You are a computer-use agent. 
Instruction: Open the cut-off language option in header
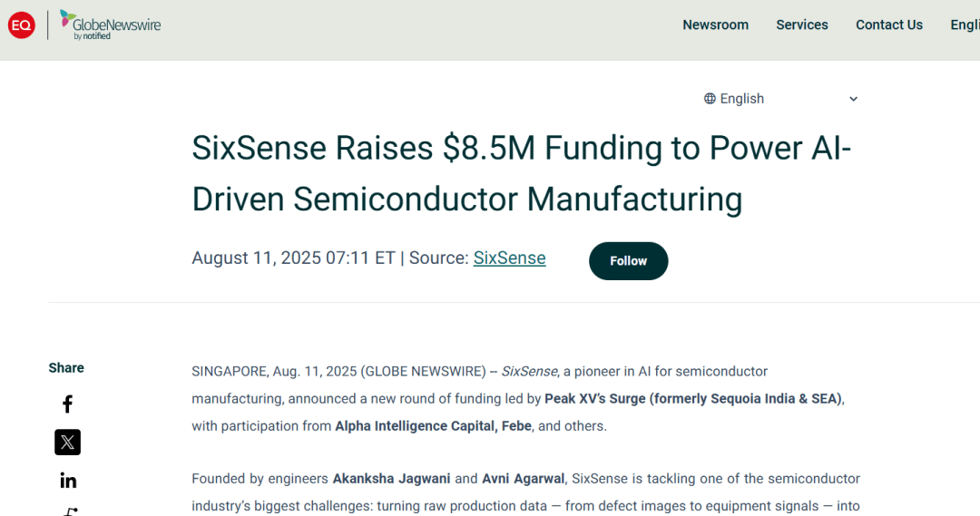[x=964, y=25]
